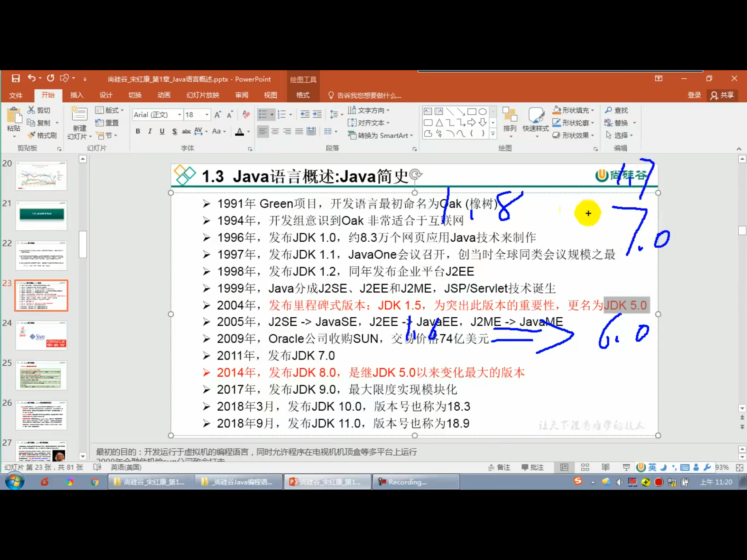Toggle underline formatting

(162, 131)
